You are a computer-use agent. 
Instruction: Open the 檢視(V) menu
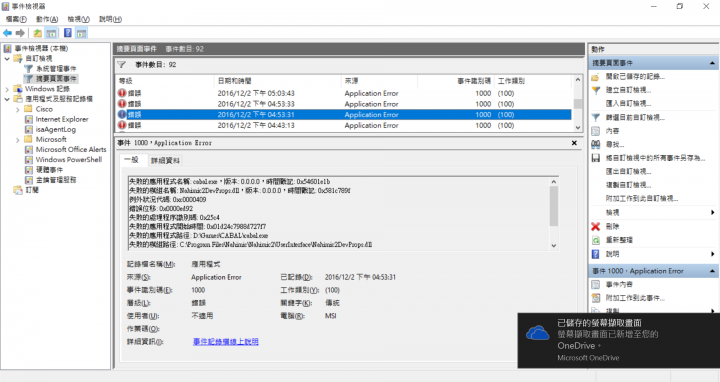[x=79, y=19]
